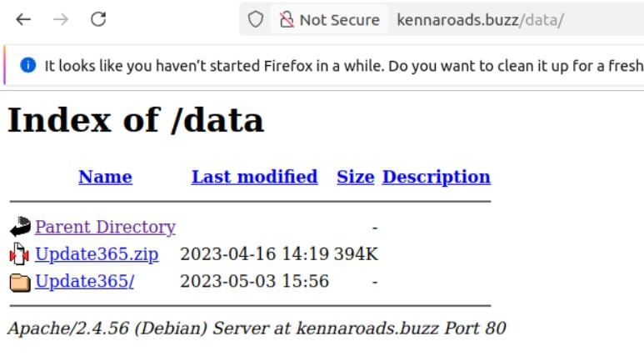Viewport: 644px width, 356px height.
Task: Click the Parent Directory back-arrow icon
Action: click(20, 227)
